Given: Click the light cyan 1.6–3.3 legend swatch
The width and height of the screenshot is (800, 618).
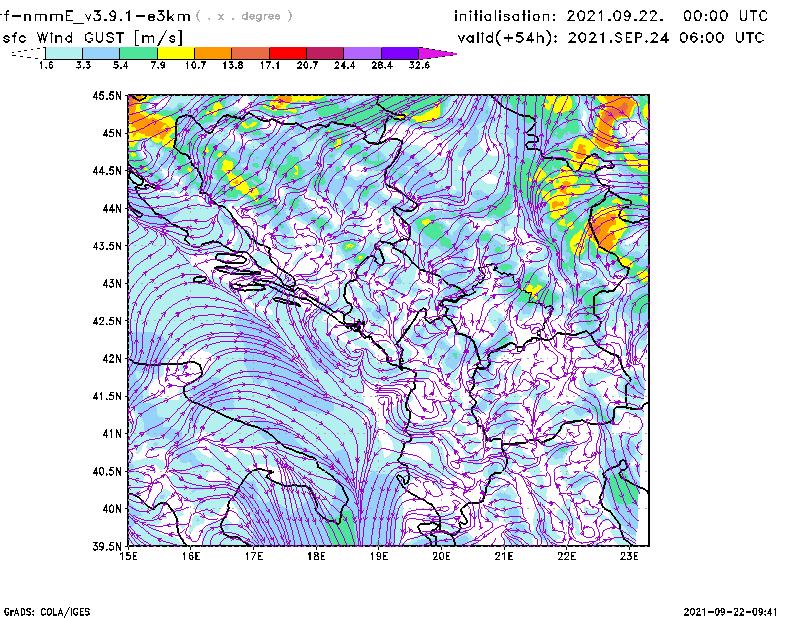Looking at the screenshot, I should click(x=64, y=53).
